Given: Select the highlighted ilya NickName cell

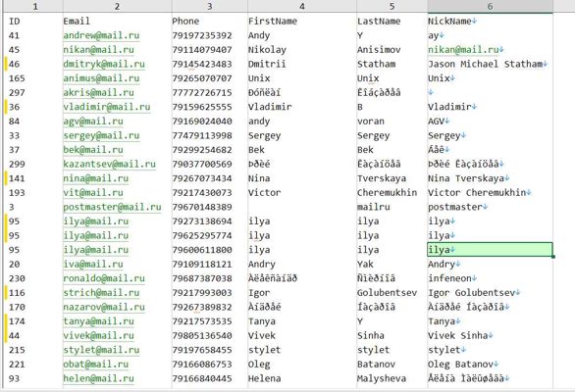Looking at the screenshot, I should [490, 250].
